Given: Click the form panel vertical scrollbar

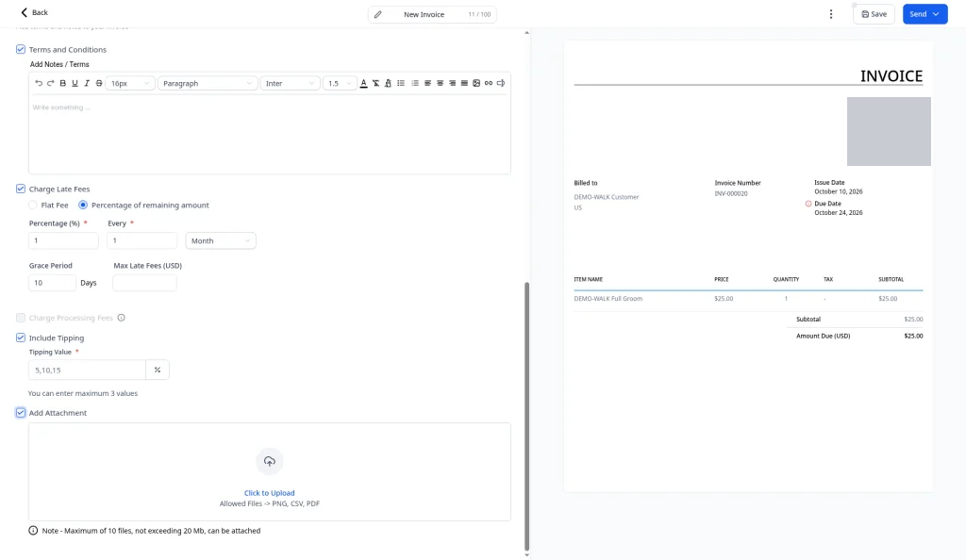Looking at the screenshot, I should tap(526, 416).
